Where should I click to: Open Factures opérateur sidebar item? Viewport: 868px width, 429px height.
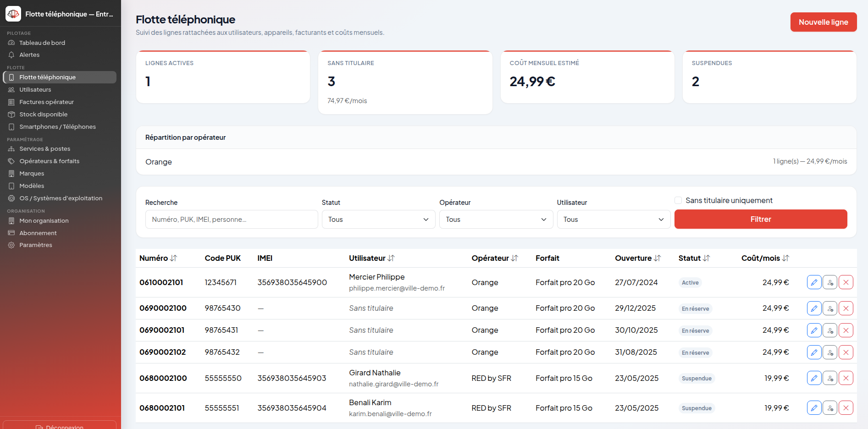60,102
